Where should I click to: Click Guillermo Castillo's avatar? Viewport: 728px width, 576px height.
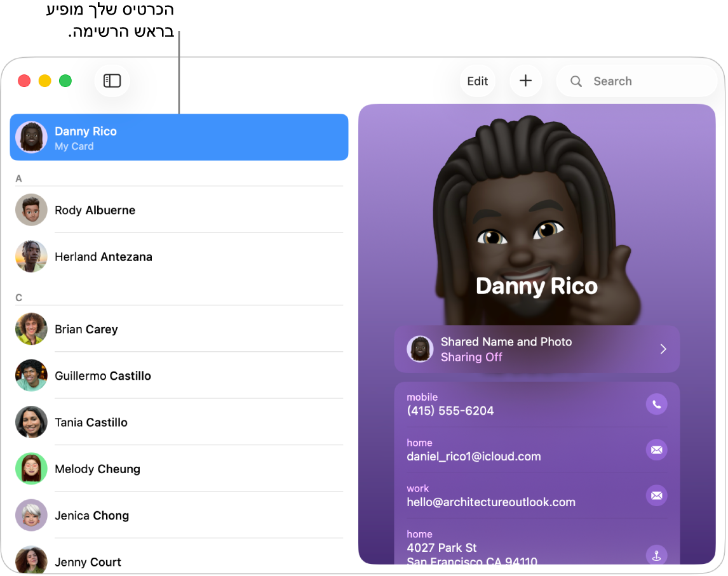[32, 375]
